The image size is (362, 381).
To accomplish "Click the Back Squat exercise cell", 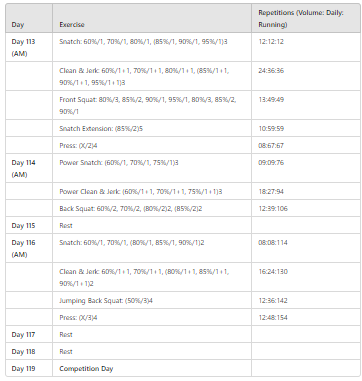I will (152, 208).
